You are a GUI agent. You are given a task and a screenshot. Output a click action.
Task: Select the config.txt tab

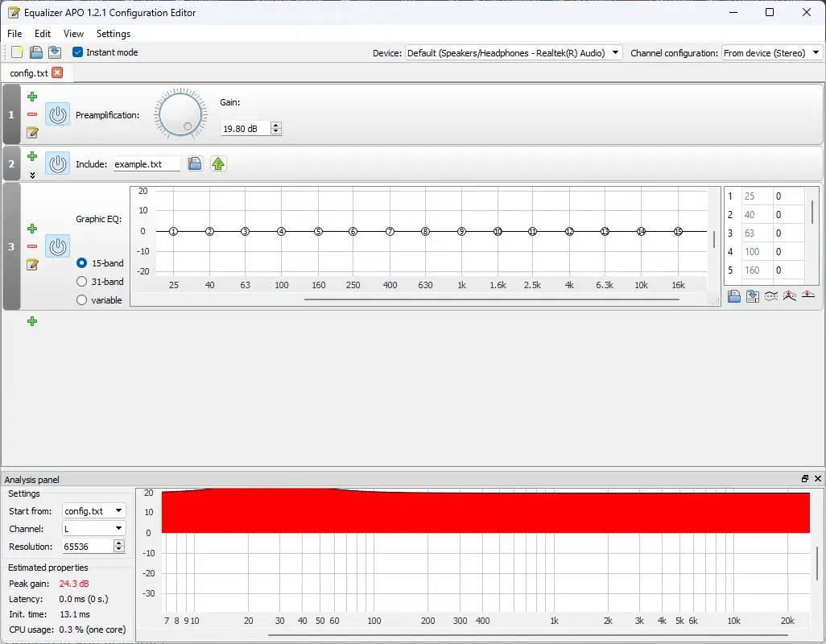pos(31,72)
